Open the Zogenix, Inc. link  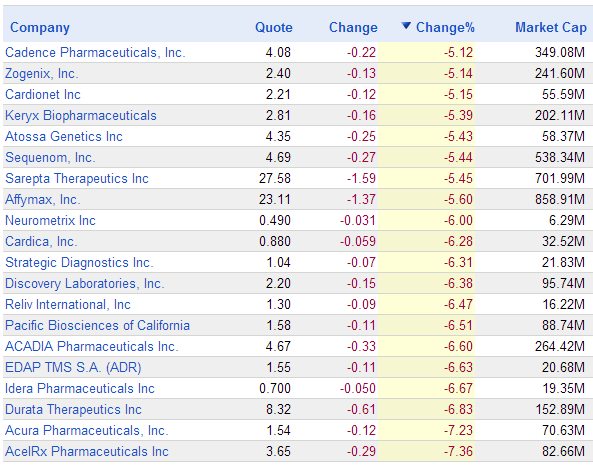tap(42, 73)
